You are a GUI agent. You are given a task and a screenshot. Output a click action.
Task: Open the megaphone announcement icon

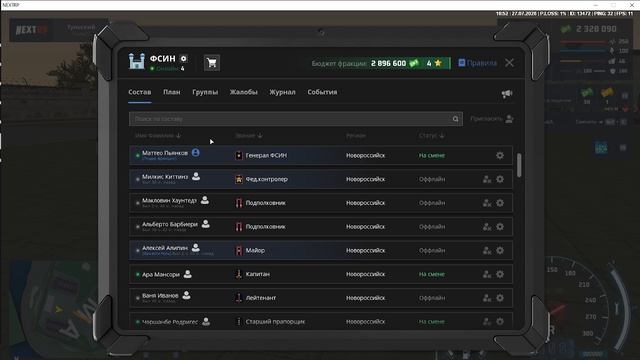pos(507,94)
